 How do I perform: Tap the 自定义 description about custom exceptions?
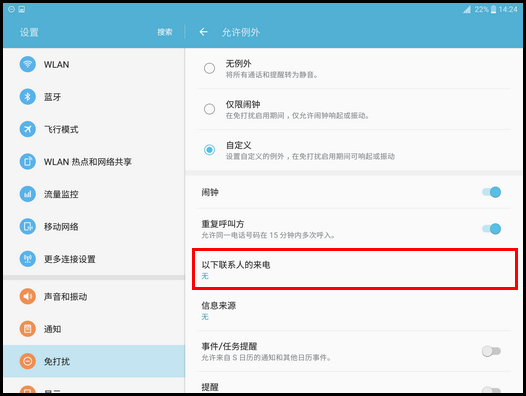(x=310, y=156)
